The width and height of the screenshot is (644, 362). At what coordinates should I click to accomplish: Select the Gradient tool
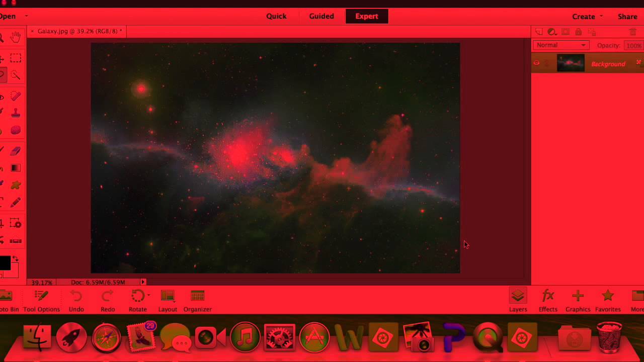point(16,168)
